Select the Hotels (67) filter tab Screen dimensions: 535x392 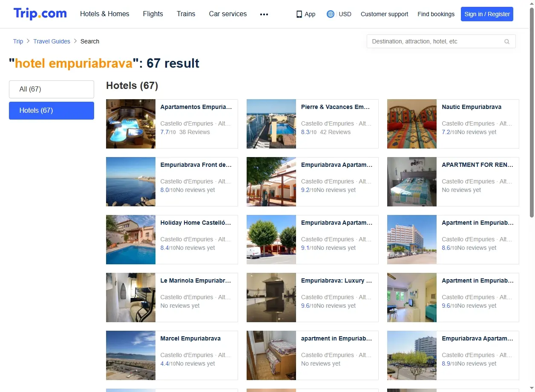pyautogui.click(x=52, y=111)
